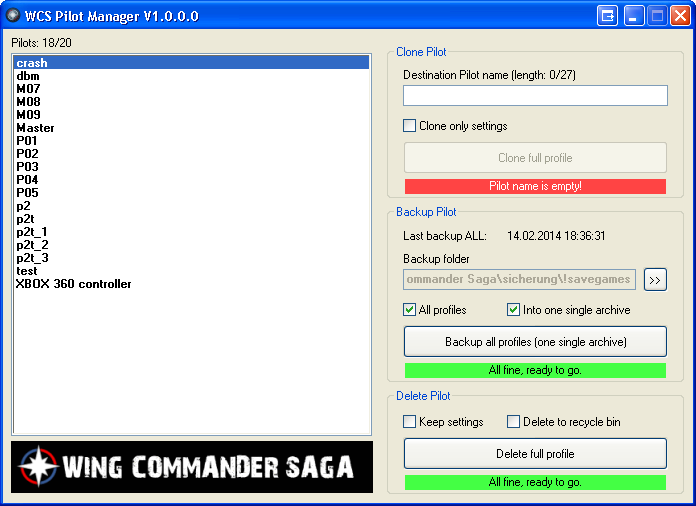Click the Backup folder path field
This screenshot has width=696, height=506.
tap(520, 279)
